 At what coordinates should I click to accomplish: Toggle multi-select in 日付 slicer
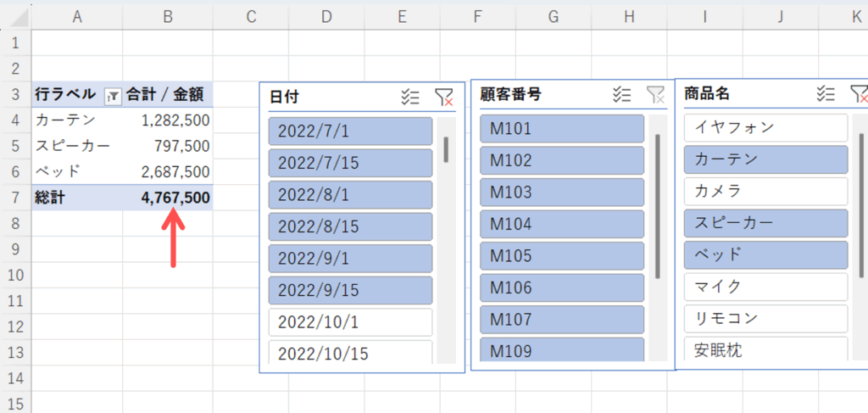(x=410, y=97)
